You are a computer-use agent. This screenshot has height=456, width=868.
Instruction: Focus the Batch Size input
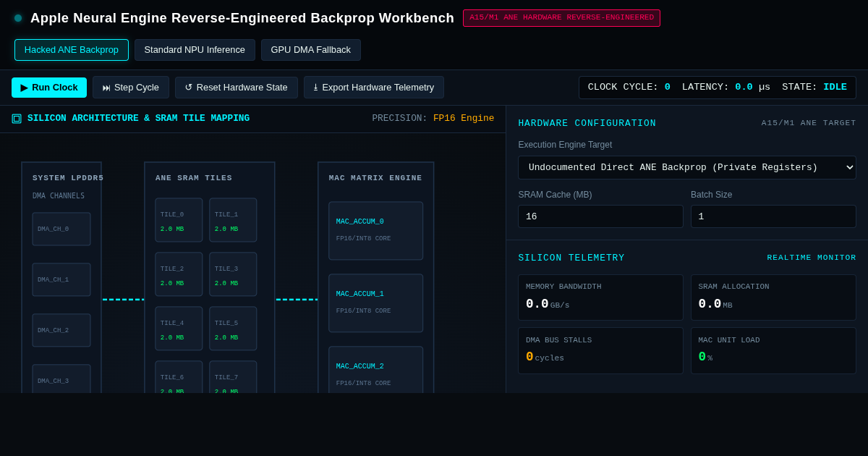[773, 216]
